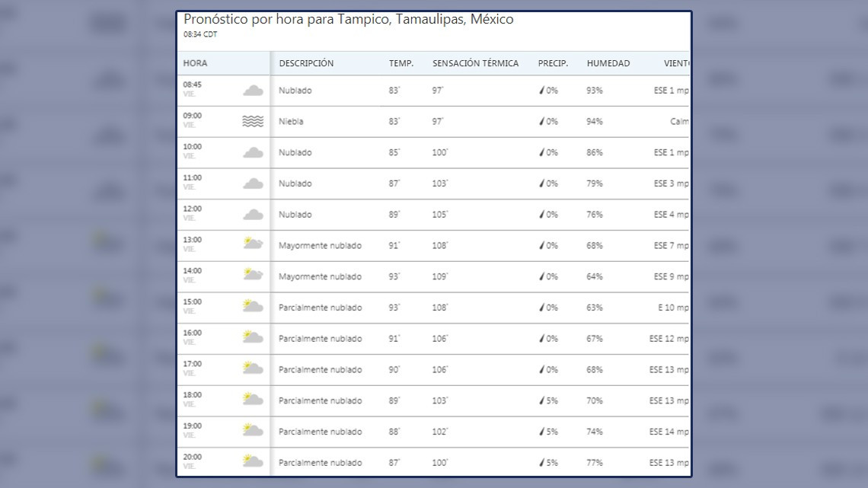
Task: Select the 14:00 forecast row
Action: point(434,276)
